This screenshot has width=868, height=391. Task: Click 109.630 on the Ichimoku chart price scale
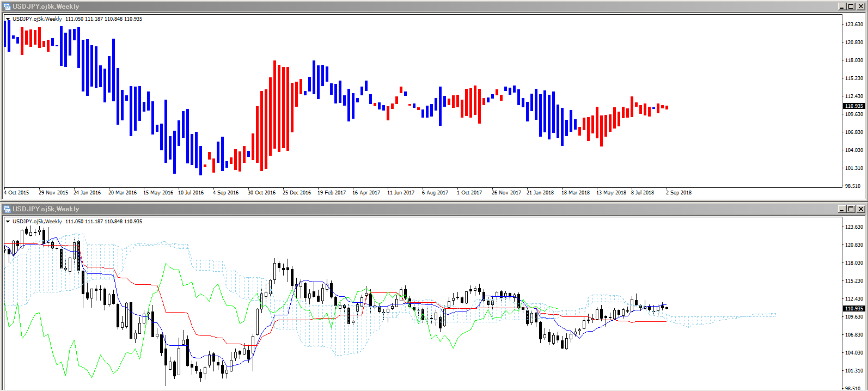point(854,317)
